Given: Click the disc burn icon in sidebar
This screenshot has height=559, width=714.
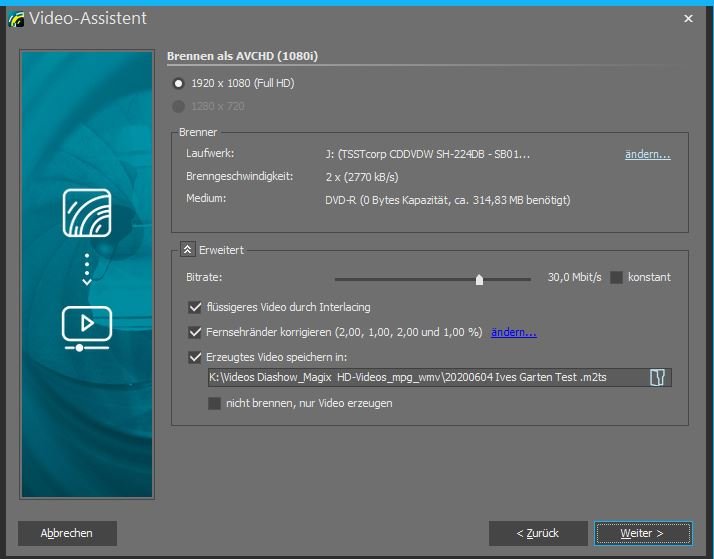Looking at the screenshot, I should (x=87, y=212).
